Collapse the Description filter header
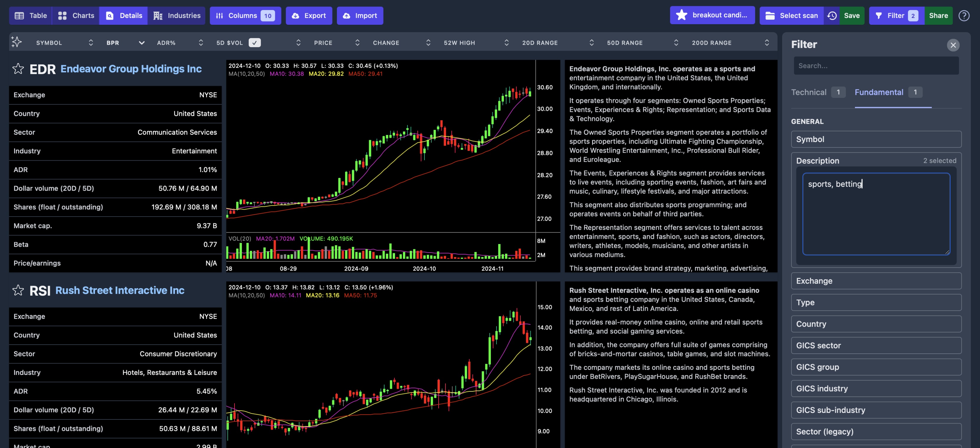The width and height of the screenshot is (980, 448). click(876, 161)
